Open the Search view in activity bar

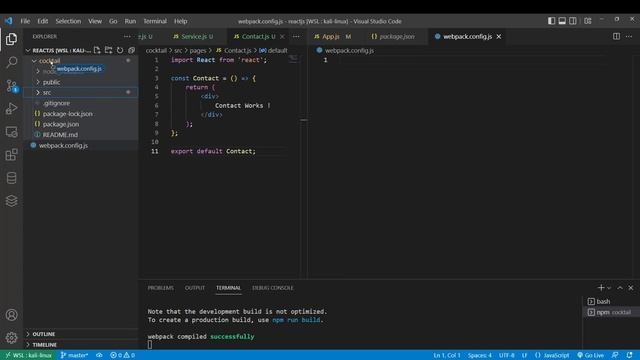[11, 62]
